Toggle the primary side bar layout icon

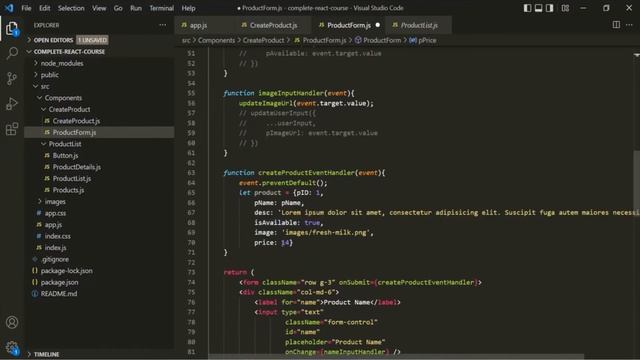[x=527, y=8]
